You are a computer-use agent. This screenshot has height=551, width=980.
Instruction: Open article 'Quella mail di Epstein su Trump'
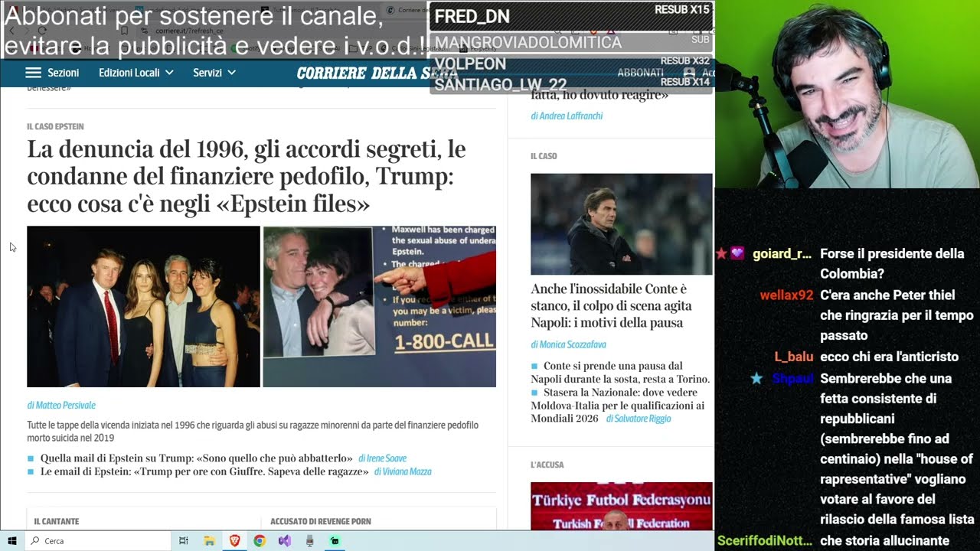click(196, 458)
